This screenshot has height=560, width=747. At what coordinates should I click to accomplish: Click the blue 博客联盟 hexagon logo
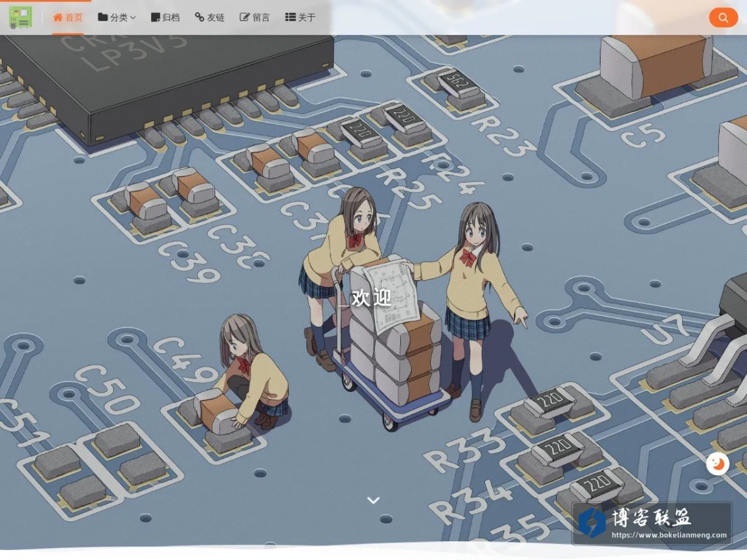(591, 523)
